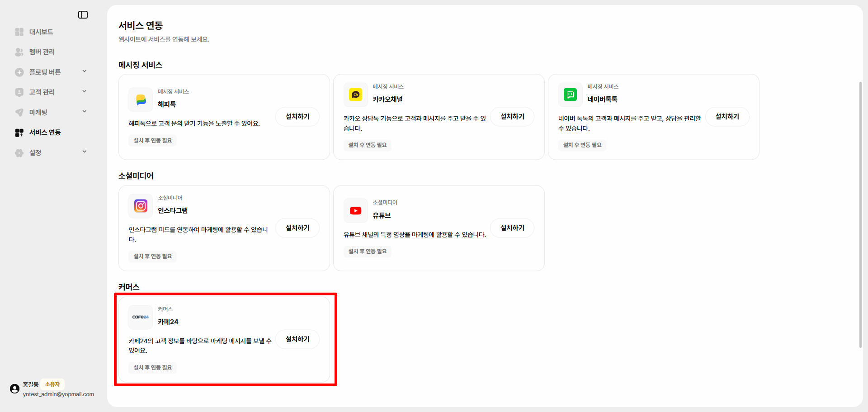Click 설치 후 연동 필요 tag on 카카오채널
The width and height of the screenshot is (868, 412).
[368, 145]
